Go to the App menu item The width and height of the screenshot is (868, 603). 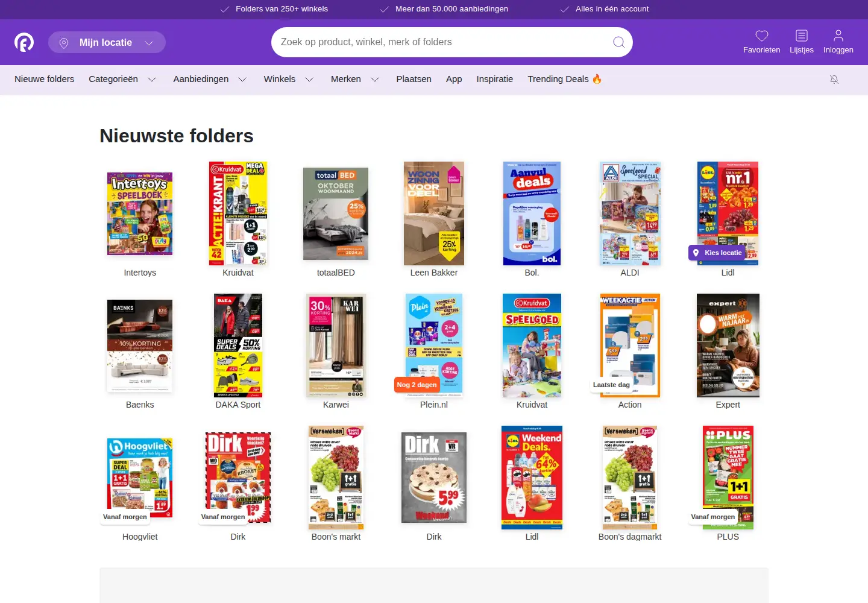point(454,79)
